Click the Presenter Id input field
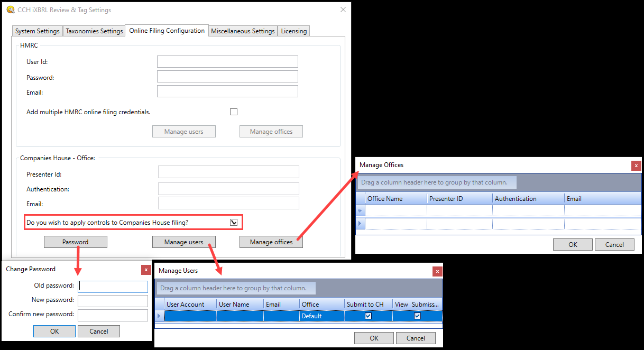644x350 pixels. (x=228, y=172)
